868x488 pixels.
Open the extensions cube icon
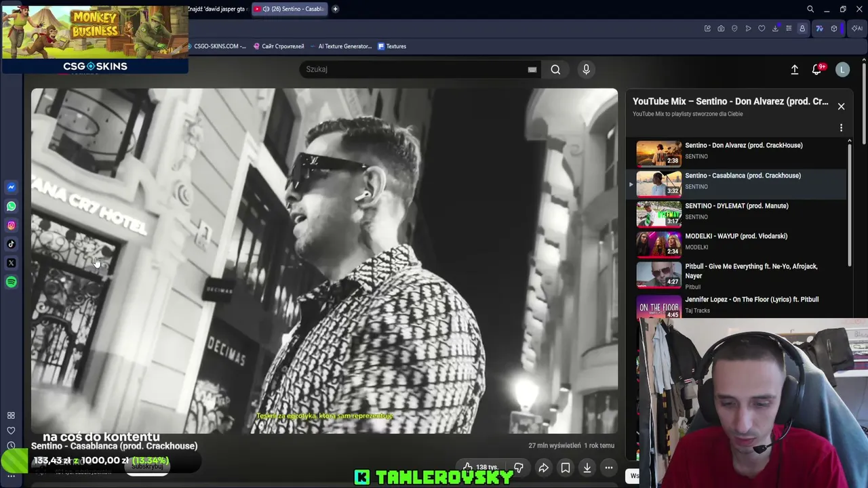(x=834, y=28)
